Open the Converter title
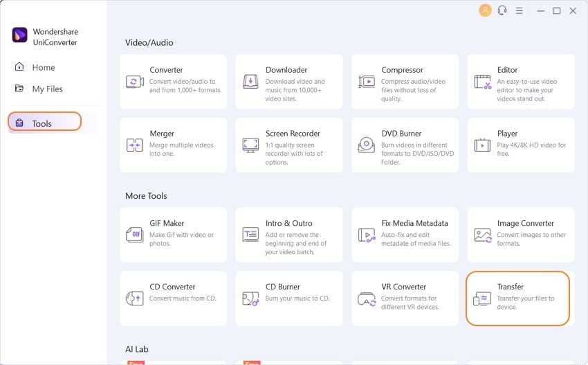 tap(166, 70)
